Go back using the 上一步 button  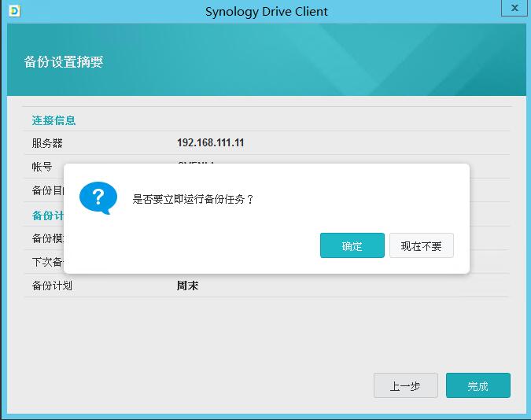pyautogui.click(x=405, y=386)
